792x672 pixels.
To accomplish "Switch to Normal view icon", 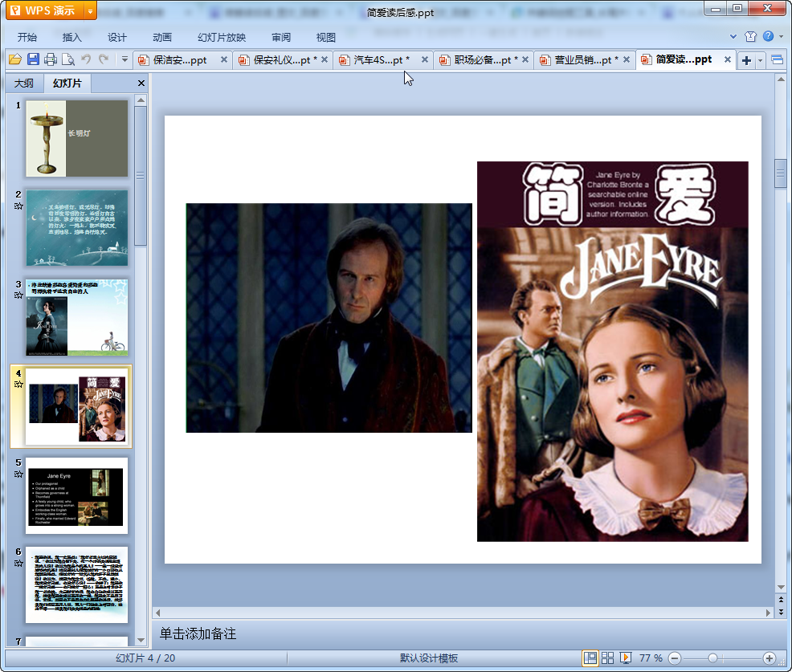I will [x=590, y=658].
